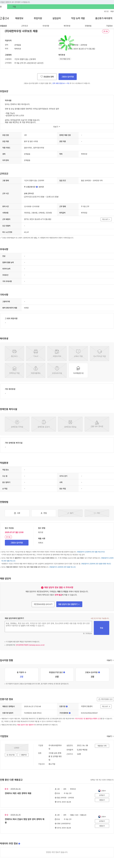Click the 자녀 학자금 지원 benefit icon
The width and height of the screenshot is (114, 868).
(x=100, y=354)
